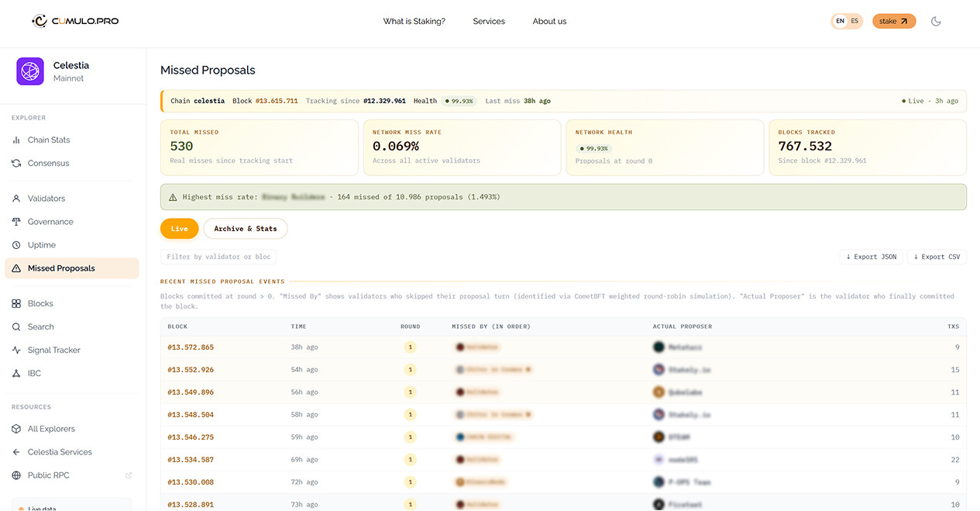This screenshot has height=511, width=980.
Task: Select EN language option
Action: (840, 22)
